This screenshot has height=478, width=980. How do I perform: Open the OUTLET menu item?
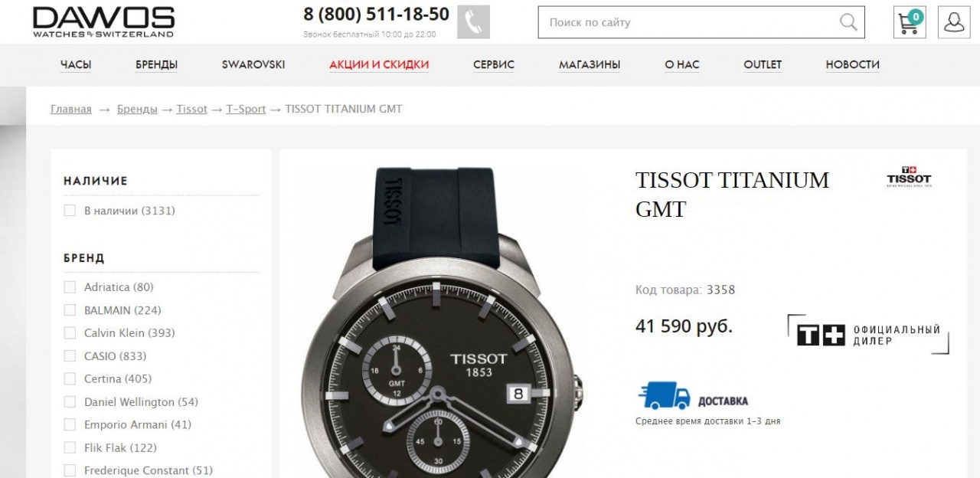coord(763,65)
